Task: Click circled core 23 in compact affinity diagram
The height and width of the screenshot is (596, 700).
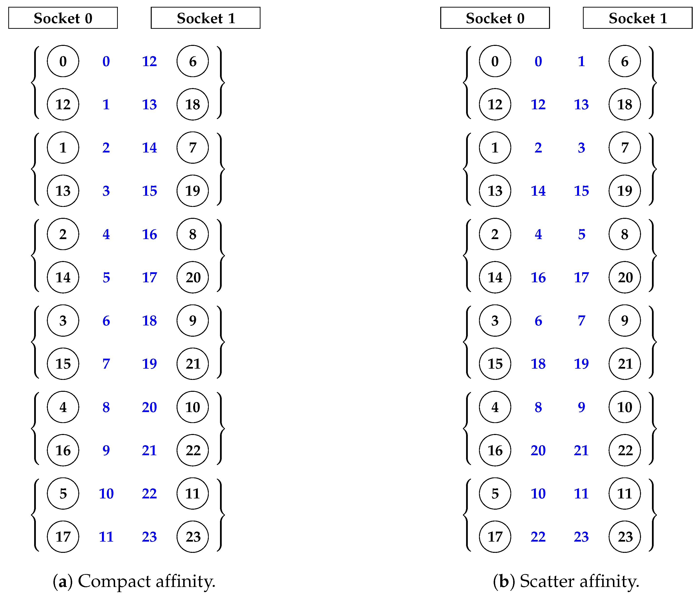Action: [193, 536]
